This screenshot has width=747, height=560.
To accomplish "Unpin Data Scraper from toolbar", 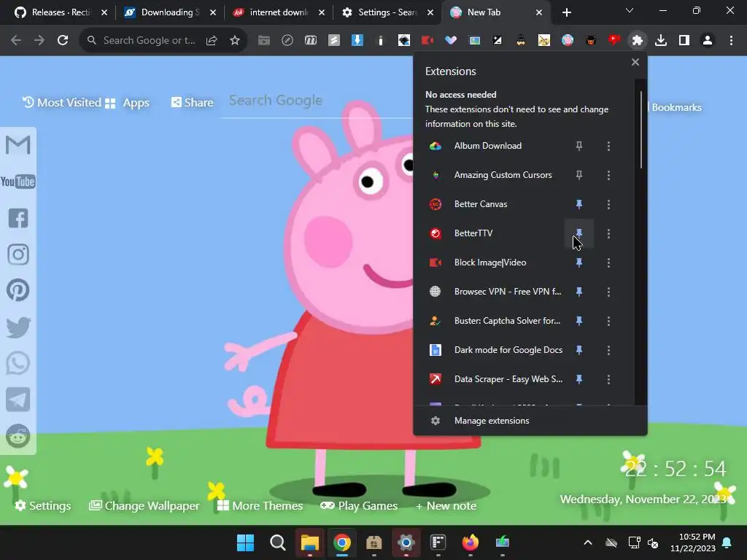I will pyautogui.click(x=578, y=379).
